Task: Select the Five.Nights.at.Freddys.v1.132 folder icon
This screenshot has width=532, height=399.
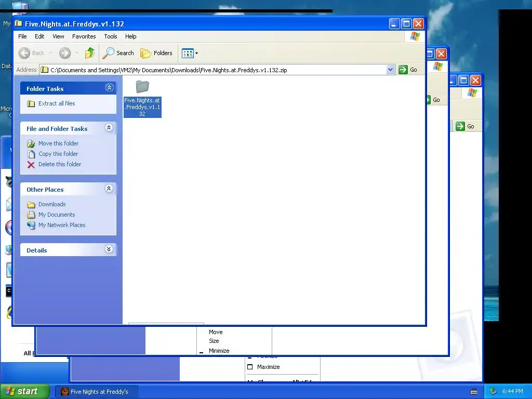Action: pyautogui.click(x=142, y=87)
